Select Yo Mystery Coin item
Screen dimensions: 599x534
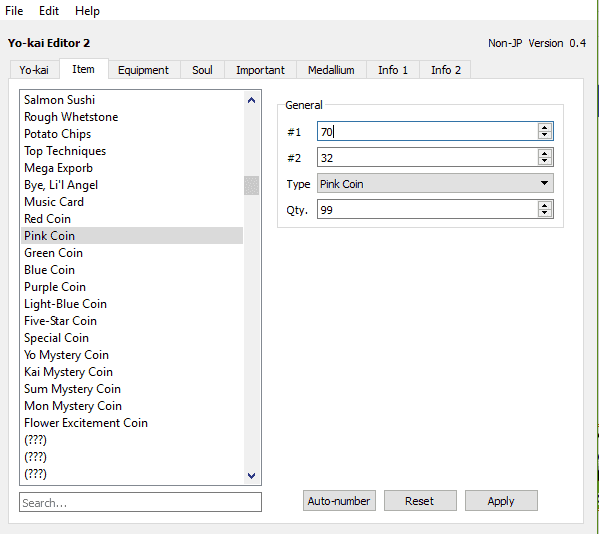click(132, 355)
